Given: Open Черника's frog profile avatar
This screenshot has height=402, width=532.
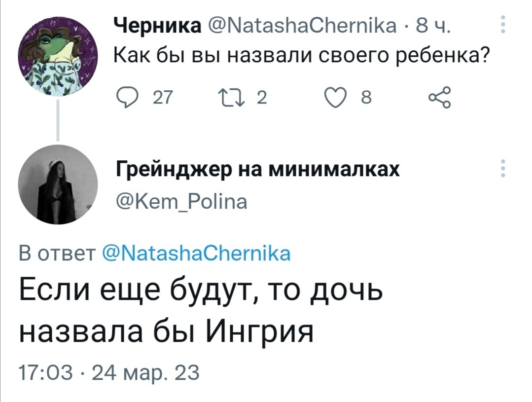Looking at the screenshot, I should pos(58,58).
